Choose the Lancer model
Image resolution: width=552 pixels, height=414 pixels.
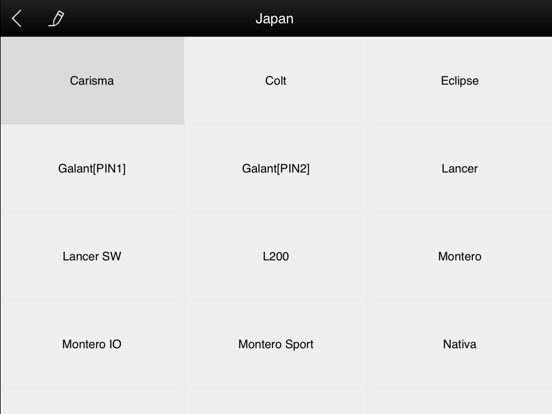(x=460, y=169)
